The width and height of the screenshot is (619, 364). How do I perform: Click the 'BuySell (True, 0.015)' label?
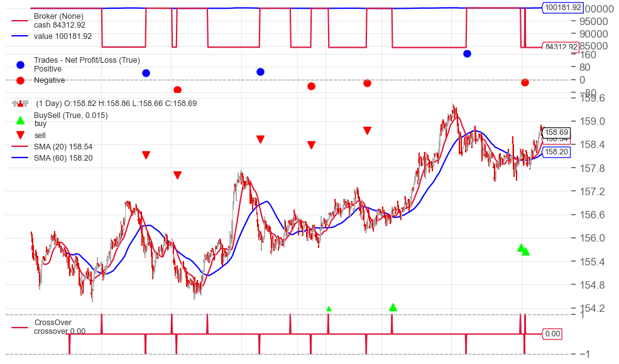tap(70, 115)
